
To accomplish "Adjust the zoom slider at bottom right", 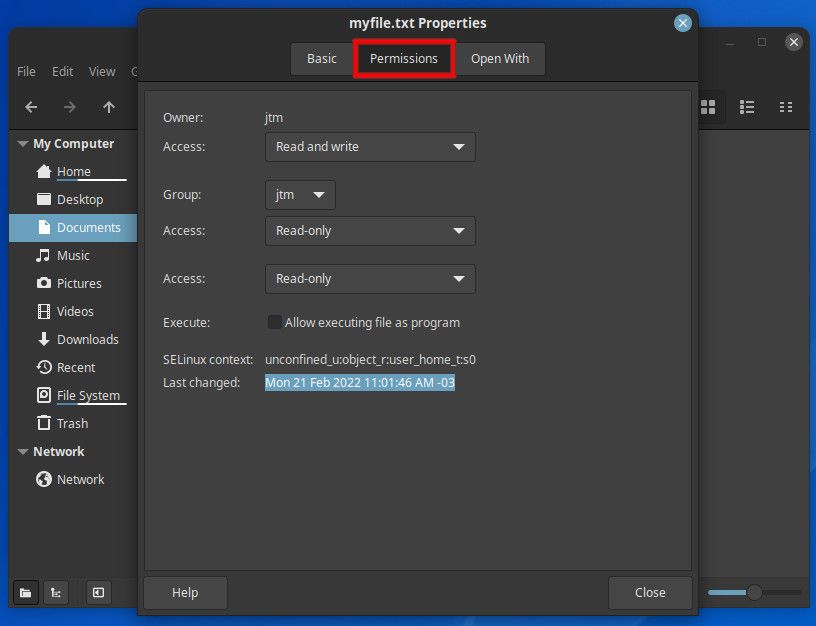I will tap(755, 592).
